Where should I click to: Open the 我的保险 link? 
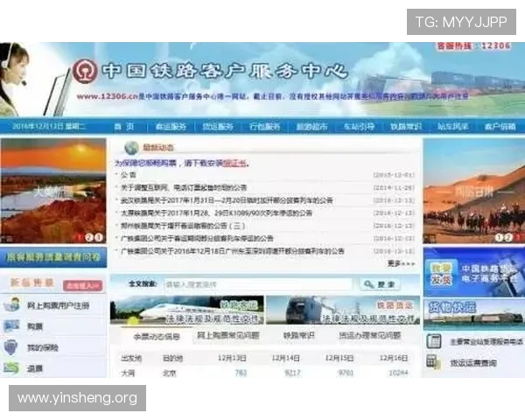[43, 347]
